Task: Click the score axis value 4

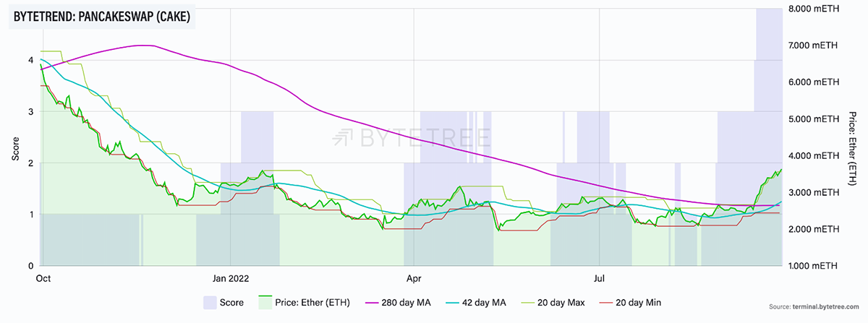Action: tap(30, 61)
